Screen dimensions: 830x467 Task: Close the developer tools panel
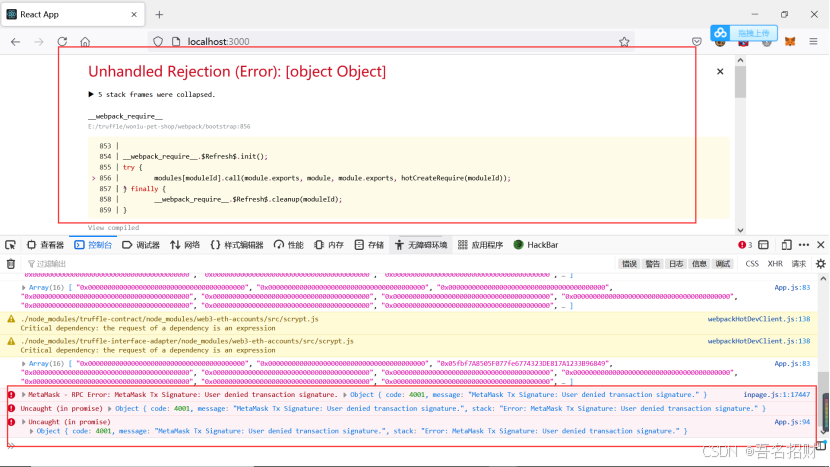pyautogui.click(x=820, y=245)
